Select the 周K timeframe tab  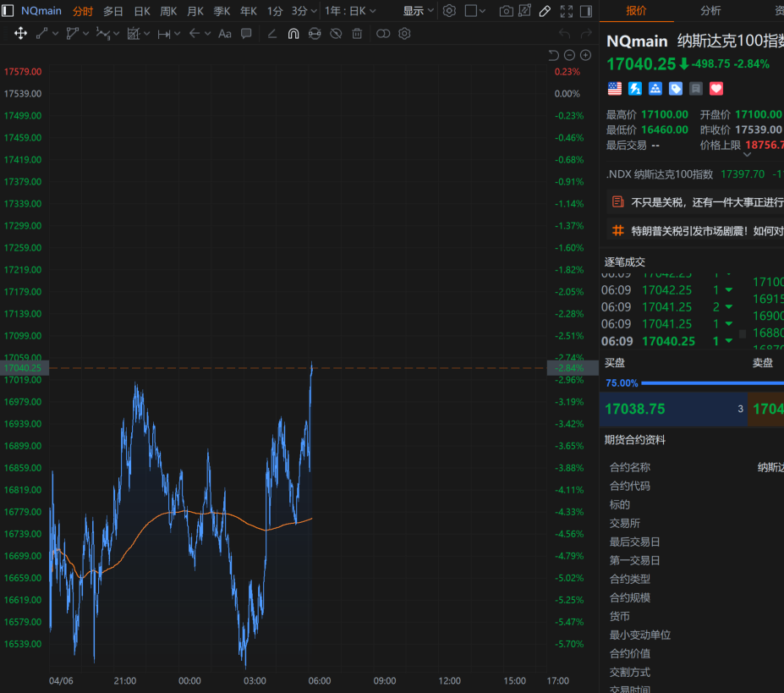point(168,11)
